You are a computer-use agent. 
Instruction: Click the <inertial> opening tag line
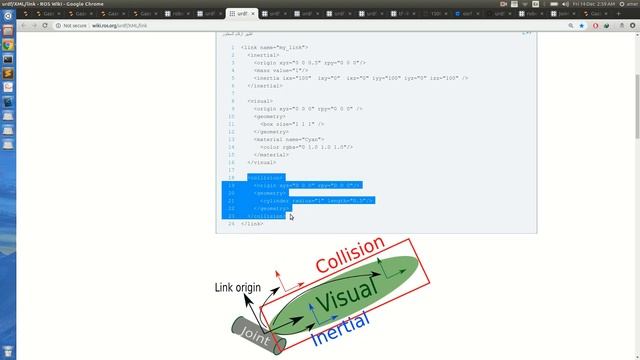tap(263, 55)
